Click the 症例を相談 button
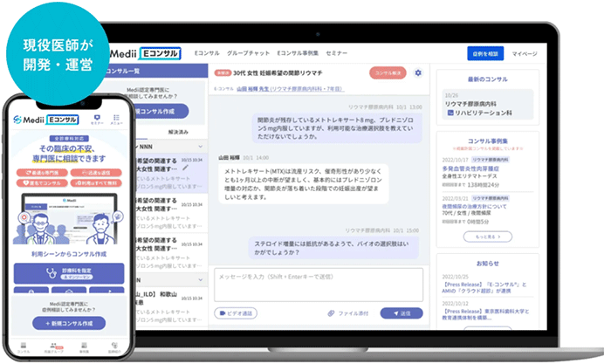 click(x=485, y=54)
